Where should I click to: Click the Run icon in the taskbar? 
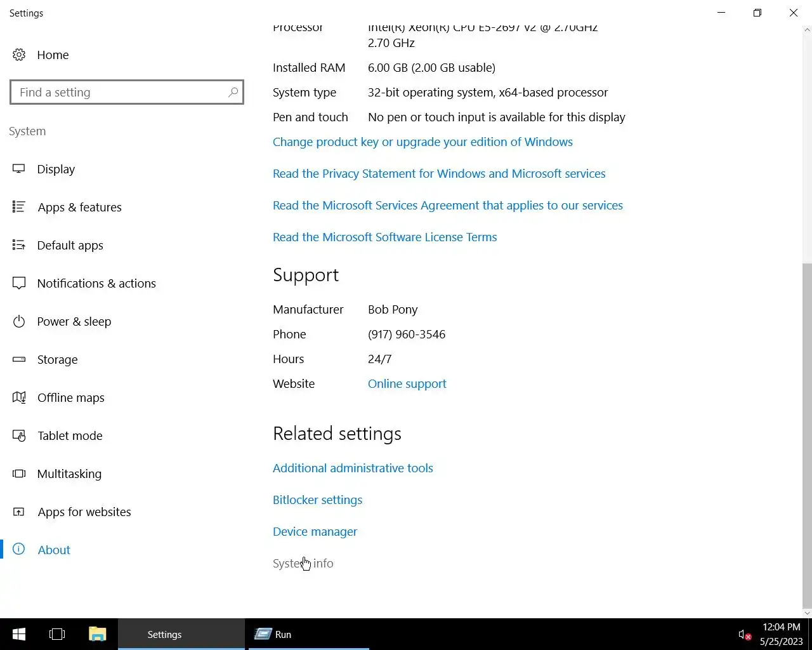[x=263, y=634]
